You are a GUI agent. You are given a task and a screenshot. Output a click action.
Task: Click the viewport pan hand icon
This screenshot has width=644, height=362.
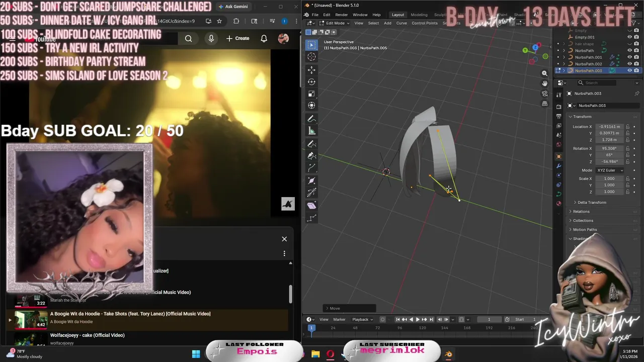click(544, 83)
